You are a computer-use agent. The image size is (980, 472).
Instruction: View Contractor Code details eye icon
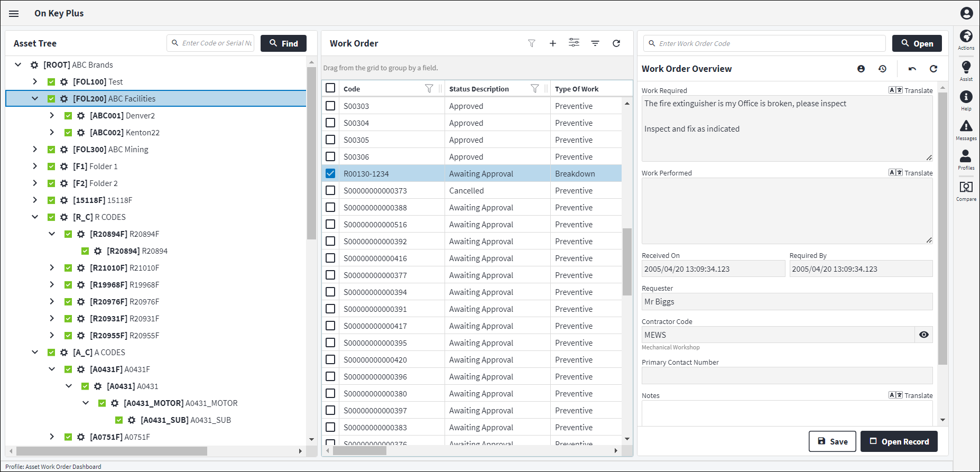click(923, 335)
